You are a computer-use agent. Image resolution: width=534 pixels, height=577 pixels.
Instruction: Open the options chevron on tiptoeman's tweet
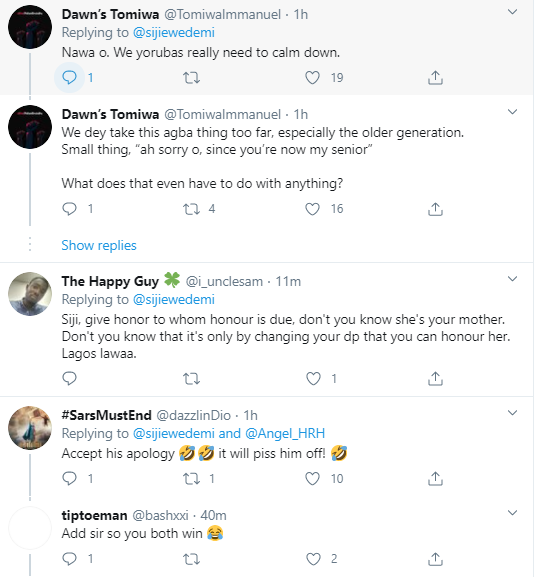513,513
